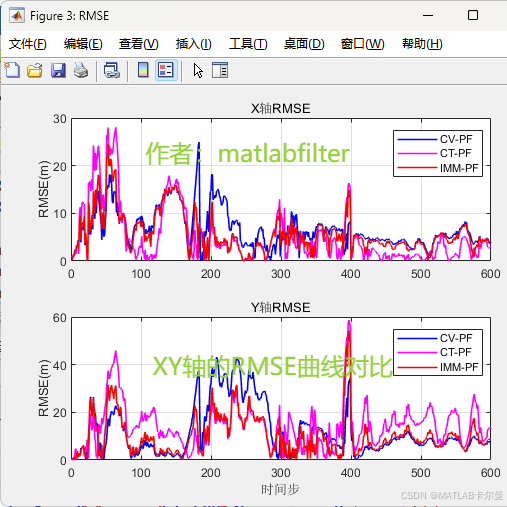Click the XY轴的RMSE曲线对比 text annotation

(272, 366)
